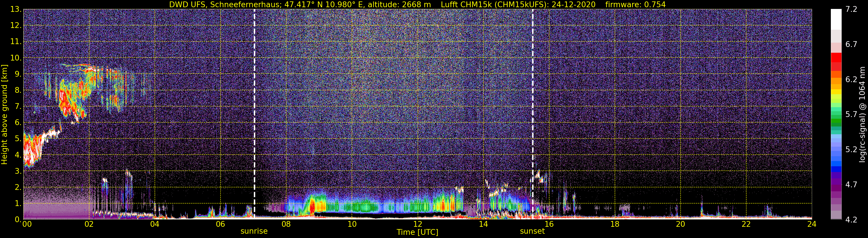Click the height axis tick label '1.'
Screen dimensions: 868x238
pos(18,204)
